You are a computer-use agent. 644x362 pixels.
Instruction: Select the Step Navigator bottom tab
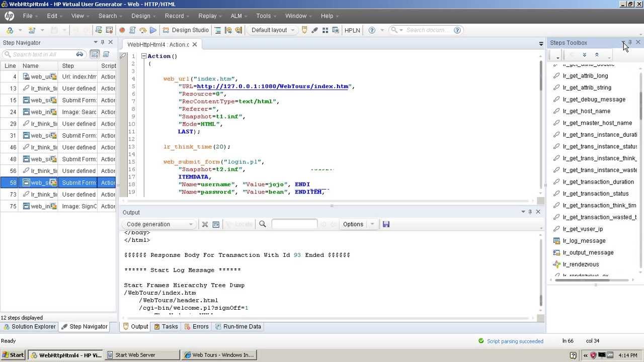click(x=84, y=327)
